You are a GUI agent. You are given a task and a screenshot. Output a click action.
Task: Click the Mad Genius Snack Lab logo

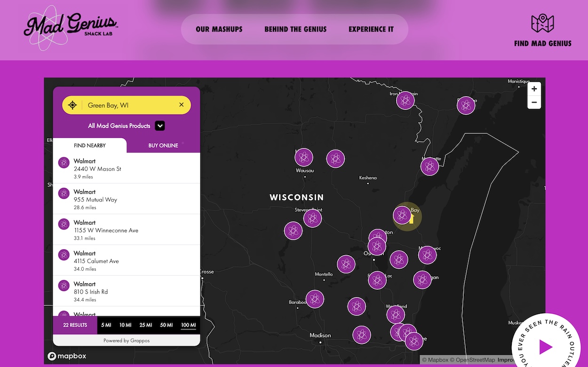[71, 27]
